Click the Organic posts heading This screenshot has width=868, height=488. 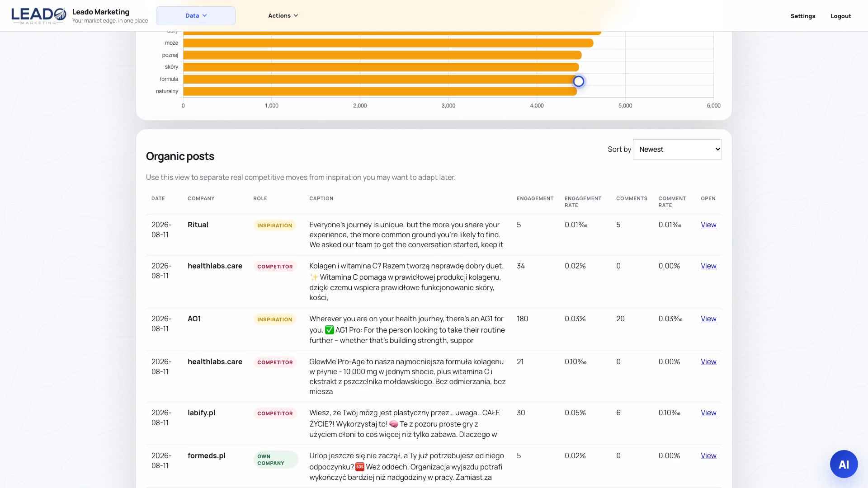click(x=180, y=156)
